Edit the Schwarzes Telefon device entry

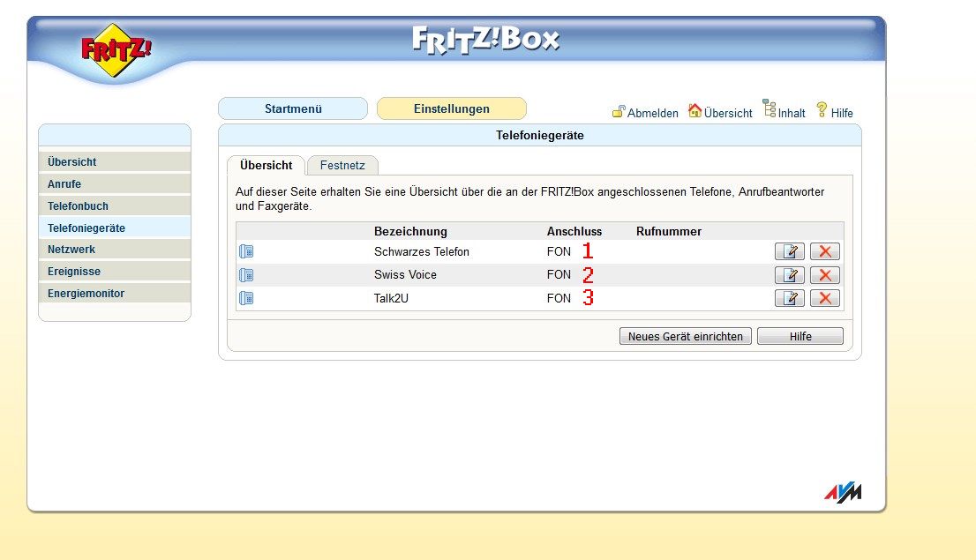(789, 251)
